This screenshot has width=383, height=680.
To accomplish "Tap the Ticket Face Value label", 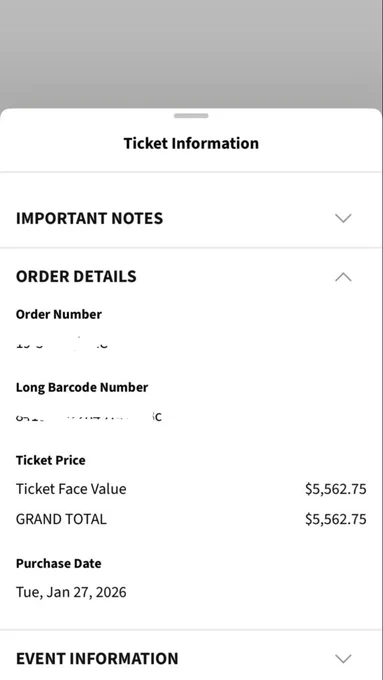I will coord(71,489).
